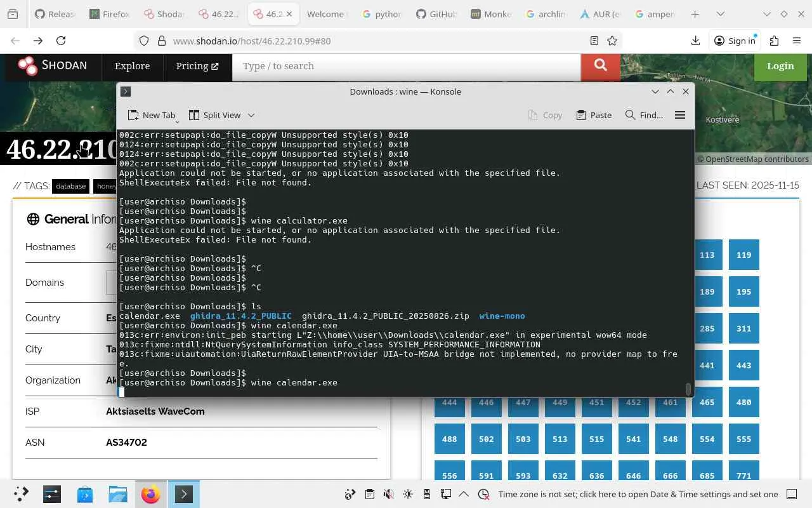Expand hidden system tray icons

[464, 494]
